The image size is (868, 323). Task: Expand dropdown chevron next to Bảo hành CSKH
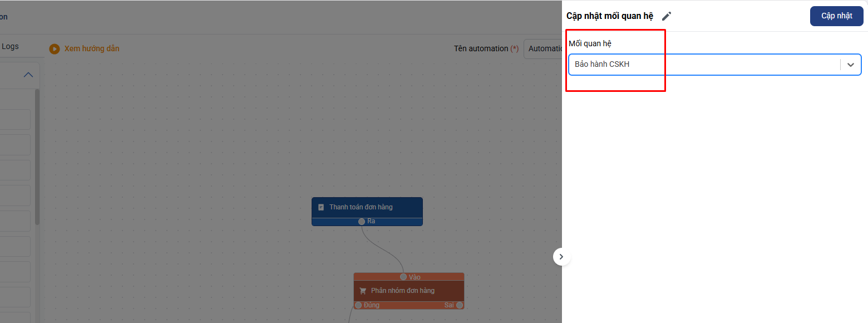[x=850, y=65]
